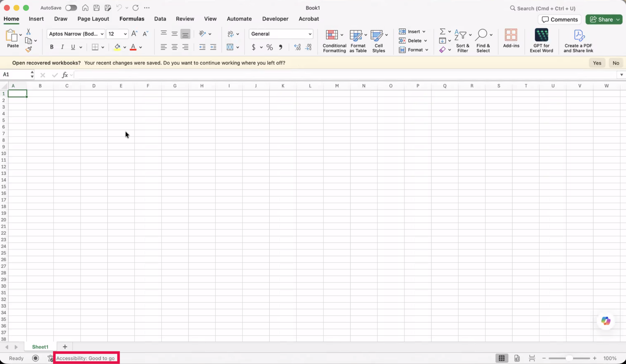626x364 pixels.
Task: Increase font size with the large A
Action: coord(134,34)
